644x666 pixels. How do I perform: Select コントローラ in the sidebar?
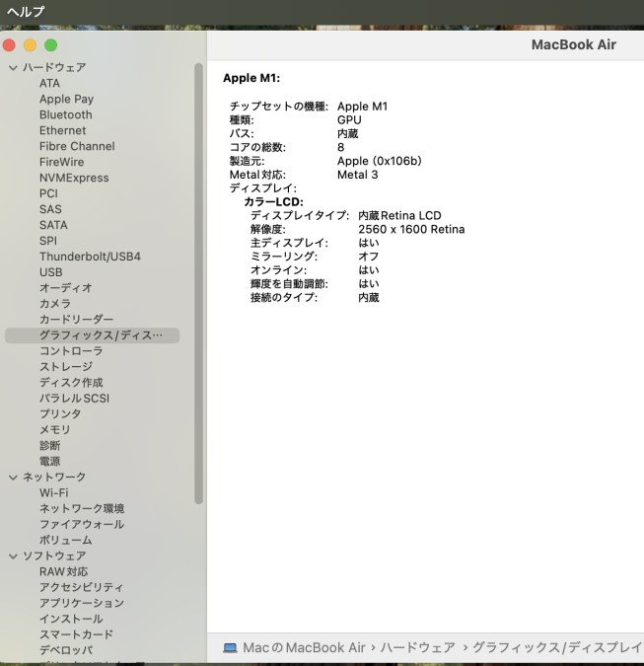(x=71, y=351)
